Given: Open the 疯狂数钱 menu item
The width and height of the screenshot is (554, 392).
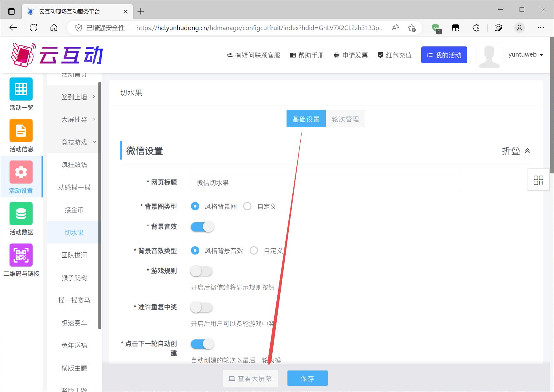Looking at the screenshot, I should click(x=74, y=164).
